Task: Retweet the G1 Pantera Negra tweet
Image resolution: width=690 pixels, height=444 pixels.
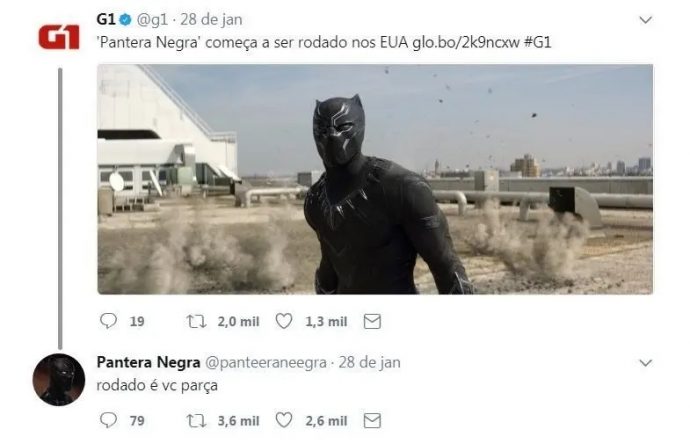Action: pyautogui.click(x=196, y=321)
